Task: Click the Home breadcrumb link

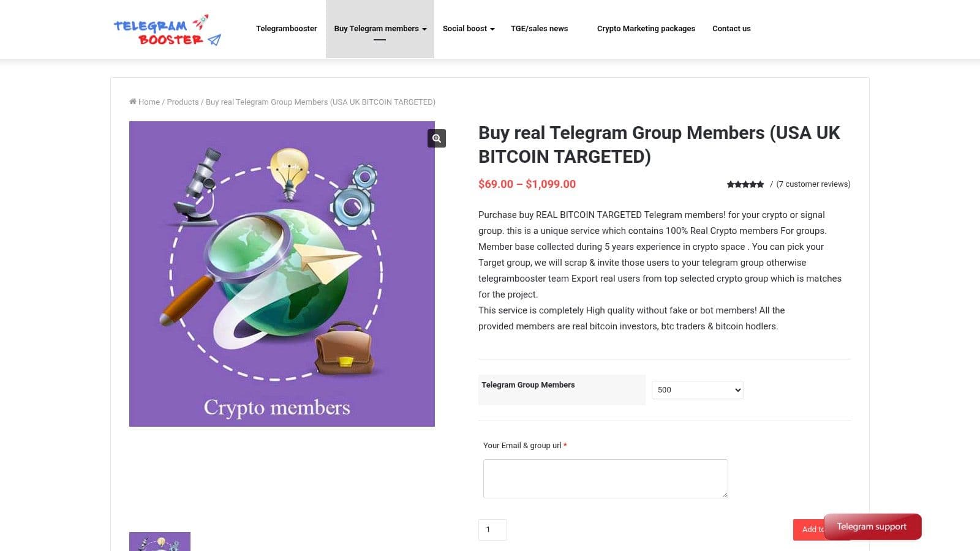Action: [149, 102]
